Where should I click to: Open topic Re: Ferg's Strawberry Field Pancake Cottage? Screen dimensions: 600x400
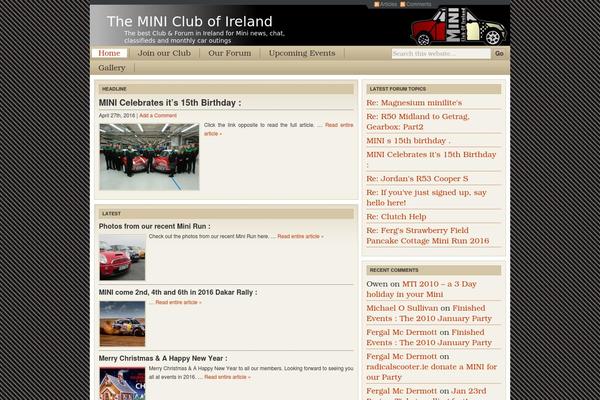click(x=428, y=236)
